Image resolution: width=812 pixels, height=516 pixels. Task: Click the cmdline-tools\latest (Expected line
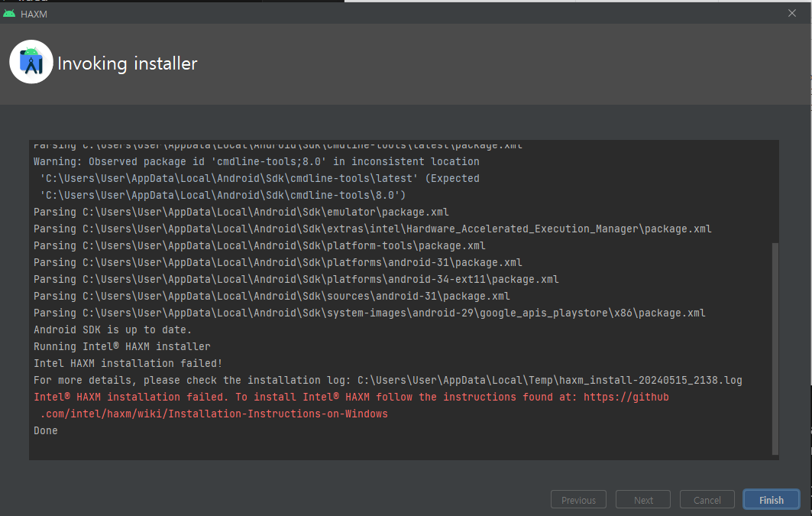tap(260, 178)
